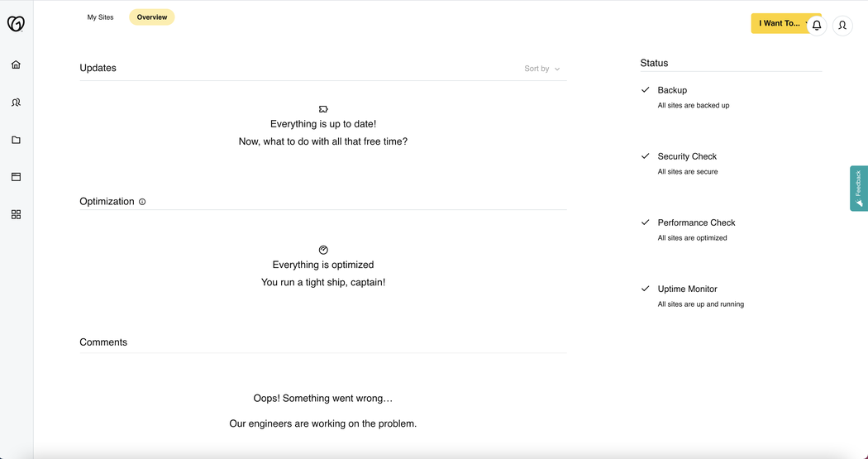This screenshot has width=868, height=459.
Task: Open the browser window sidebar icon
Action: 16,177
